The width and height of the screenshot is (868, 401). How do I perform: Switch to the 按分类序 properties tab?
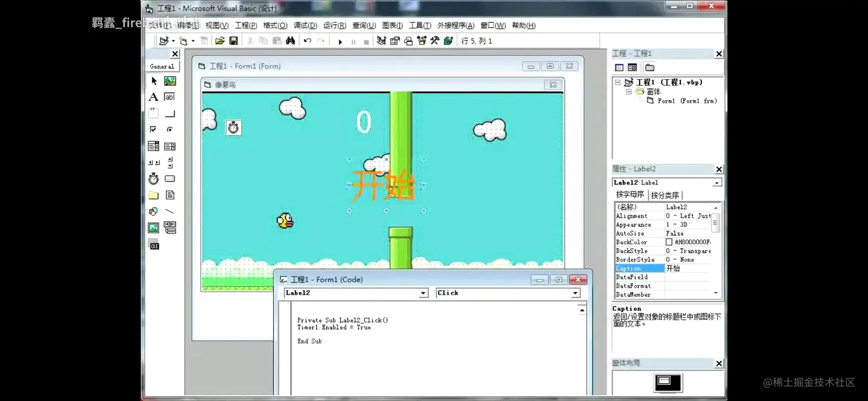(x=665, y=195)
